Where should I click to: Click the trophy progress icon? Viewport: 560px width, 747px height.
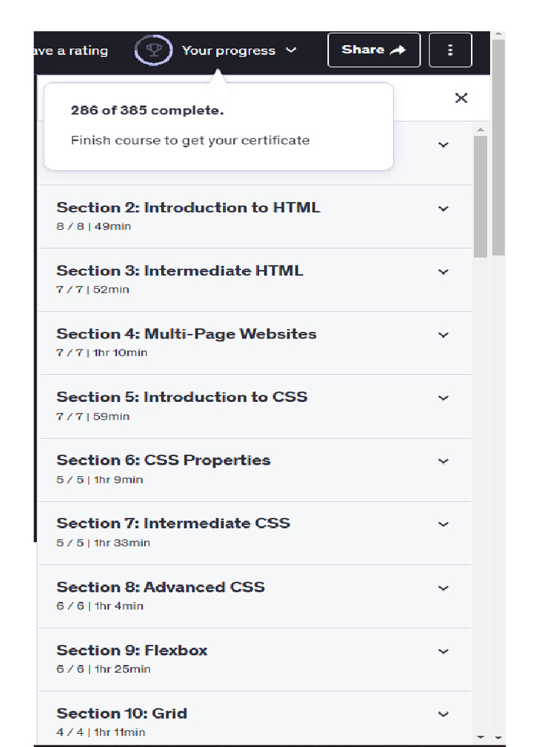pos(153,50)
